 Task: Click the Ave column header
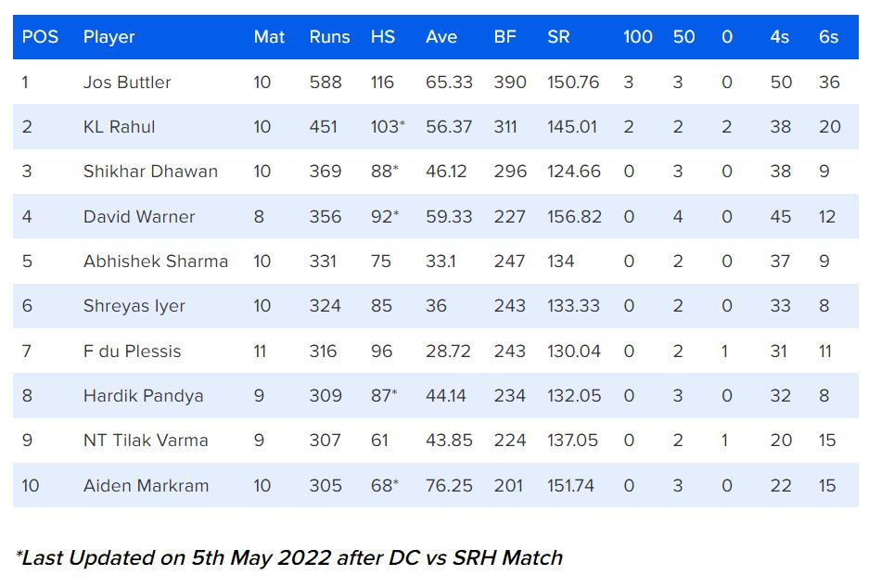coord(441,37)
